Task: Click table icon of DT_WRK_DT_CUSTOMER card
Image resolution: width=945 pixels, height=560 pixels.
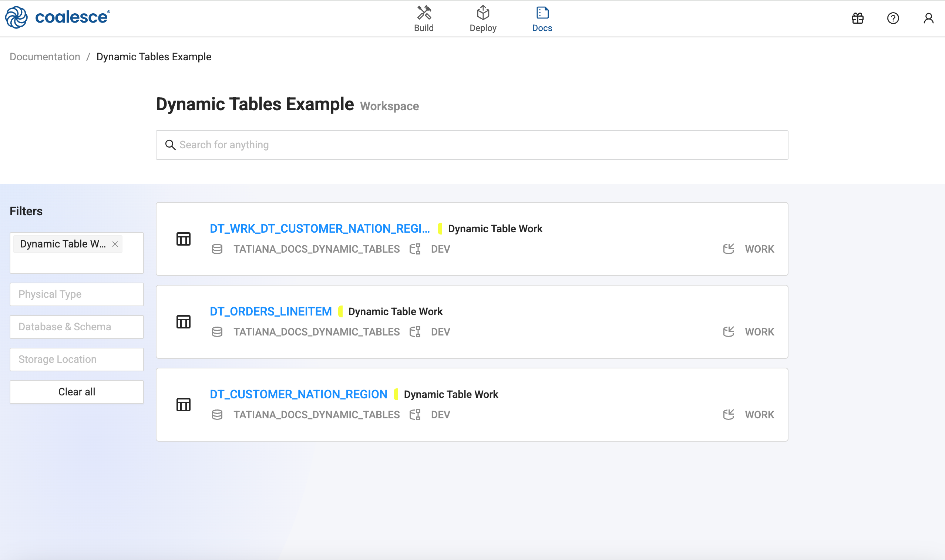Action: pyautogui.click(x=184, y=239)
